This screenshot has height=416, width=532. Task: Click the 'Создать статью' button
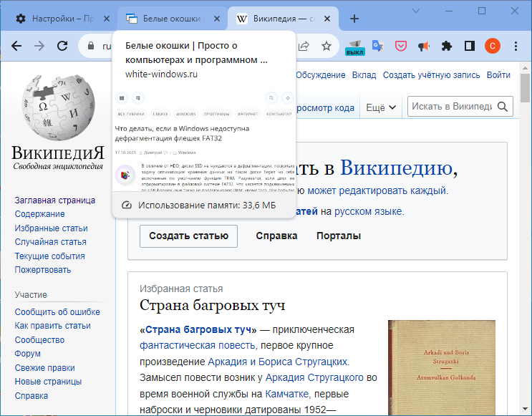tap(188, 236)
